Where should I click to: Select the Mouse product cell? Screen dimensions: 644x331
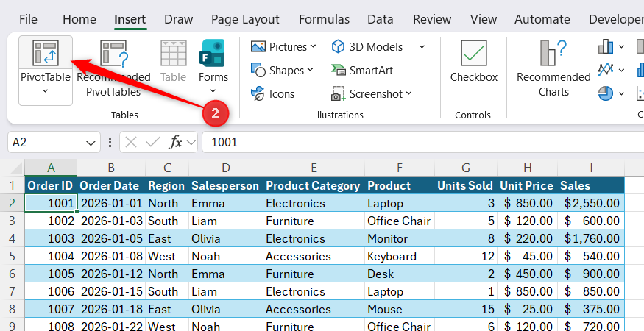click(x=400, y=309)
